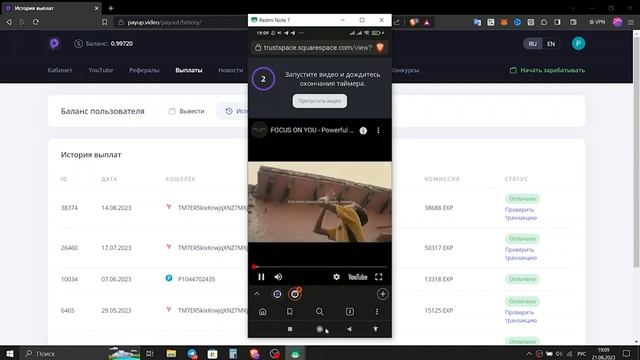Open the YouTube menu item on payup
This screenshot has height=360, width=640.
[101, 70]
